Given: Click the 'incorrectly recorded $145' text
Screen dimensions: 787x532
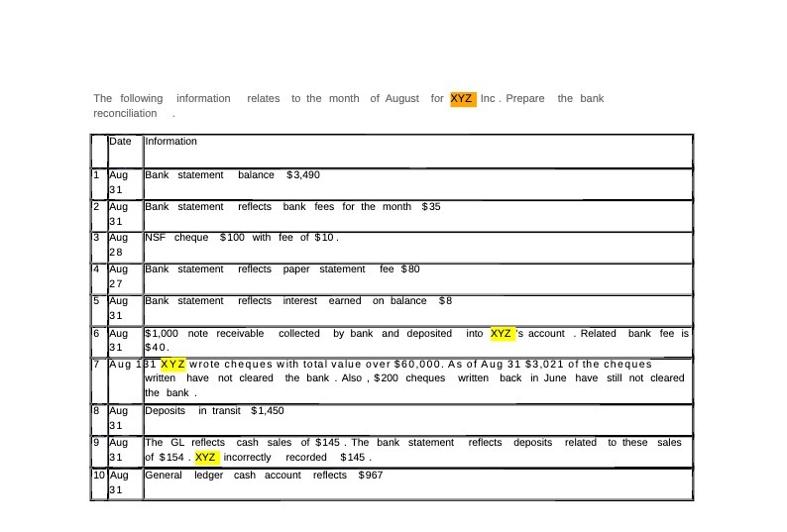Looking at the screenshot, I should [x=295, y=458].
